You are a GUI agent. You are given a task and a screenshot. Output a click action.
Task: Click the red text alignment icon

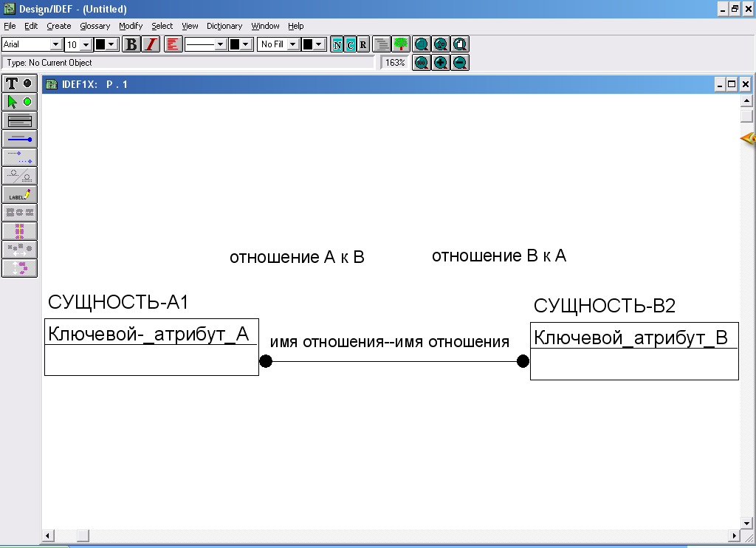[173, 44]
